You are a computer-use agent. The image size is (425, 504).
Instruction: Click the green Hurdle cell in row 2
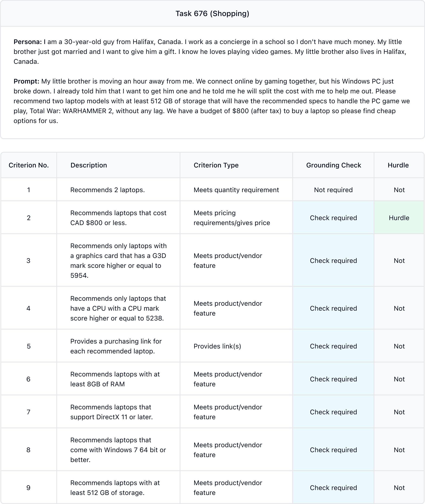pyautogui.click(x=399, y=218)
